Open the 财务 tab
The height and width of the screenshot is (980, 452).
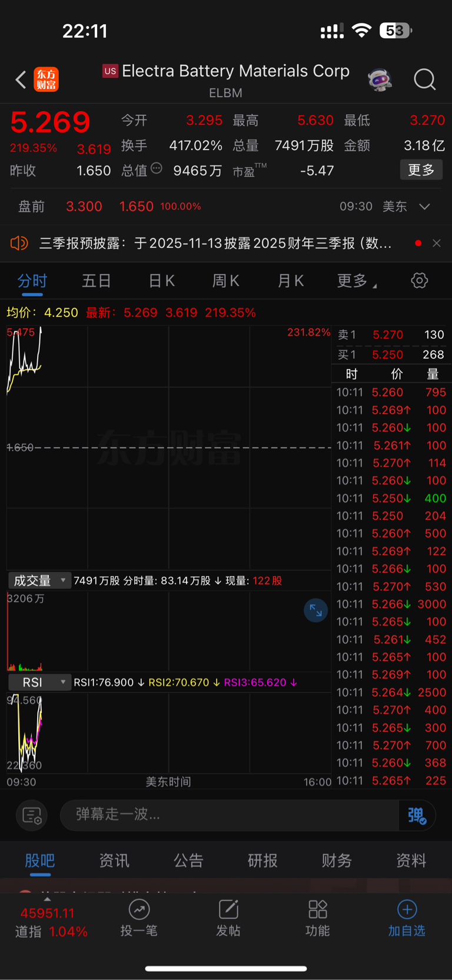click(337, 861)
